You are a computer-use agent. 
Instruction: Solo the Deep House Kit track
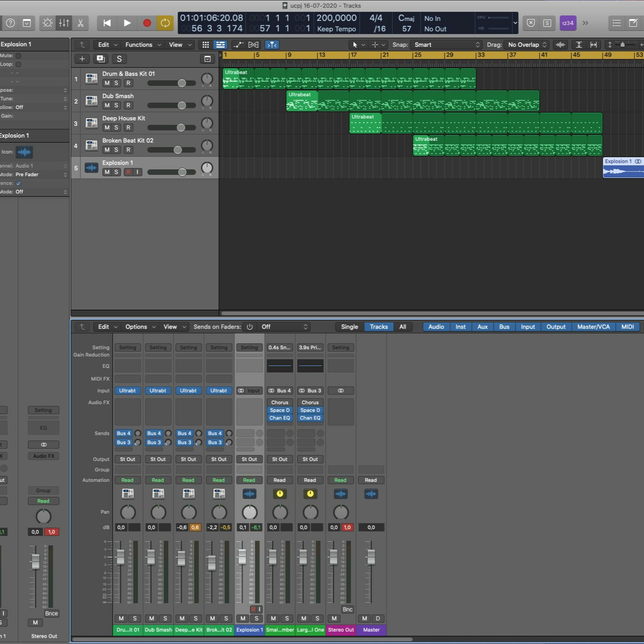(116, 128)
